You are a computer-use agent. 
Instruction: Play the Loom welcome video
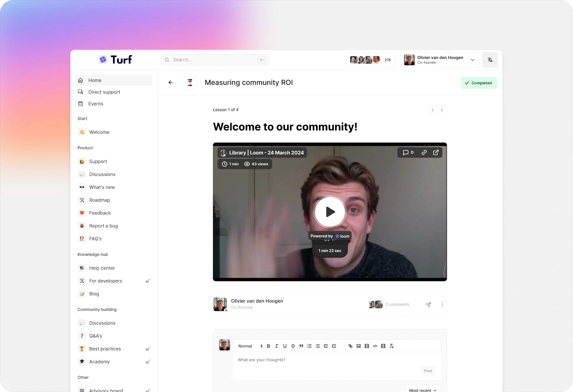click(x=330, y=212)
